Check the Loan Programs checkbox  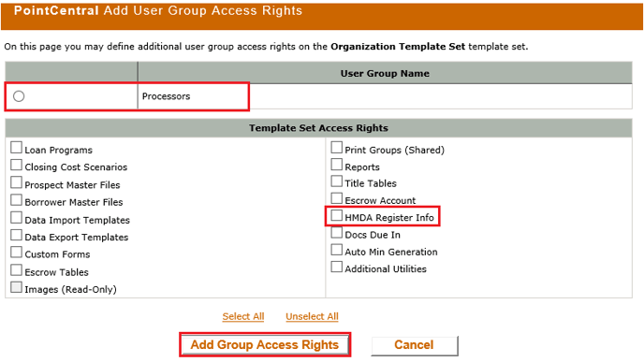click(x=16, y=148)
